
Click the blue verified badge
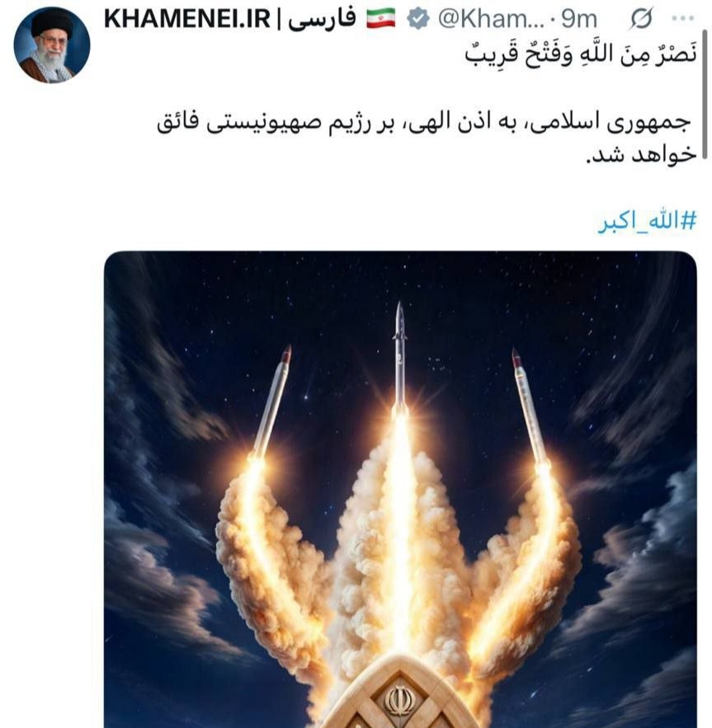(x=417, y=19)
